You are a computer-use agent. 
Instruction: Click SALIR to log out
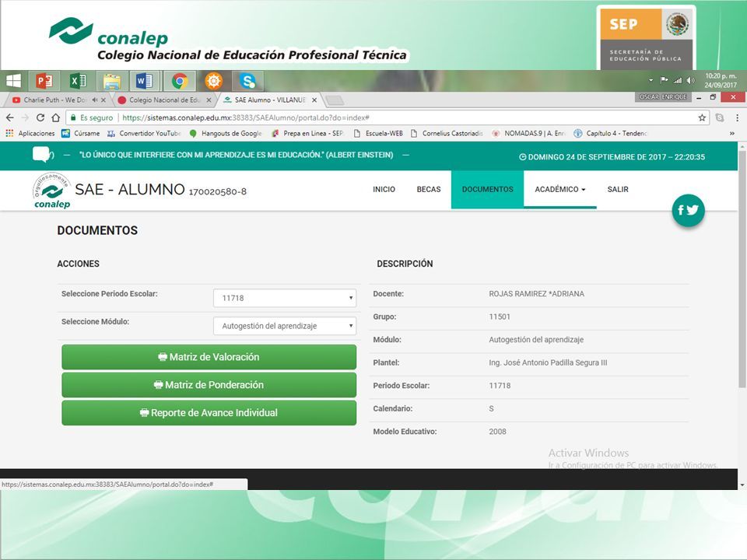618,189
